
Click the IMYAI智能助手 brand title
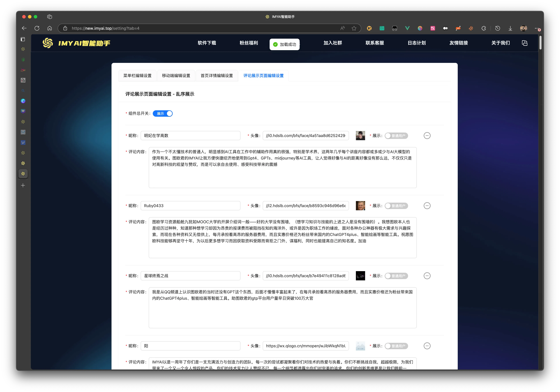click(x=84, y=43)
